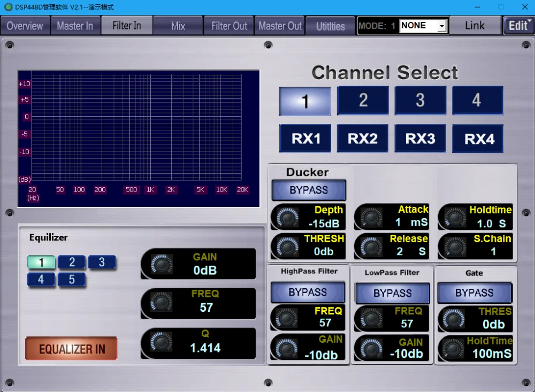
Task: Click the Equalizer GAIN value 0dB
Action: [205, 270]
